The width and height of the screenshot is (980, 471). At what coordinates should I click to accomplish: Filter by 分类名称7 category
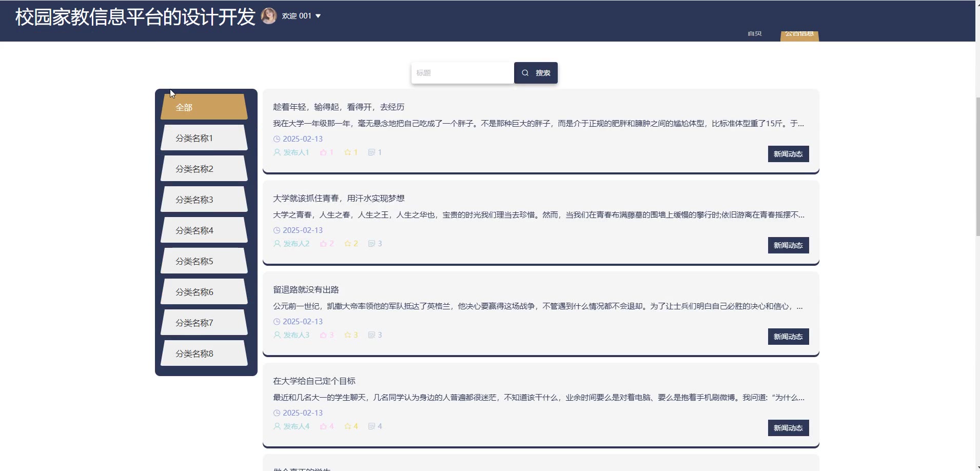pos(204,322)
